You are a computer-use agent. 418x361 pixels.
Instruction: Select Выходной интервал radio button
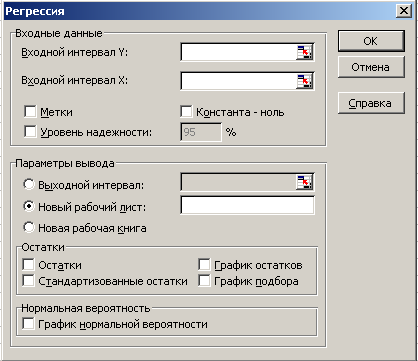pos(29,184)
